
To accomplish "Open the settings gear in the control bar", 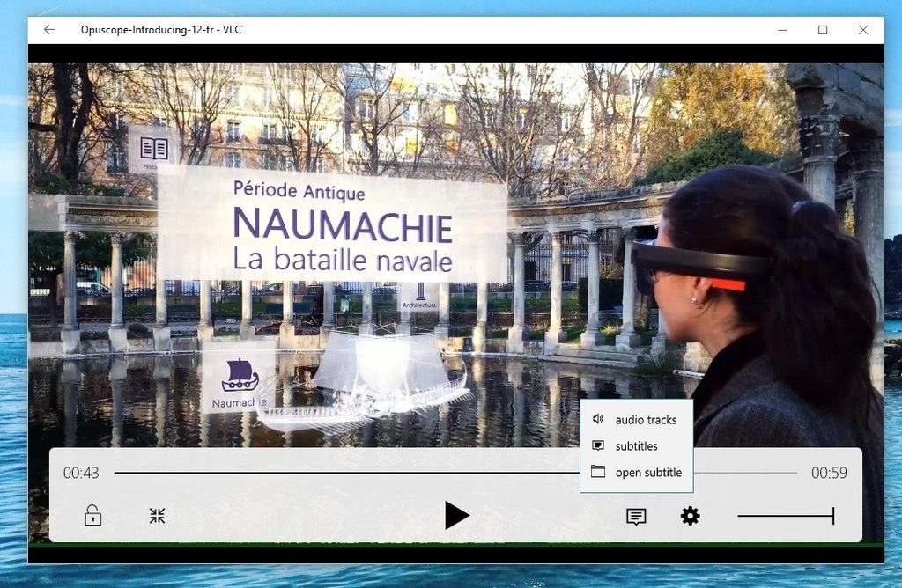I will pos(691,517).
